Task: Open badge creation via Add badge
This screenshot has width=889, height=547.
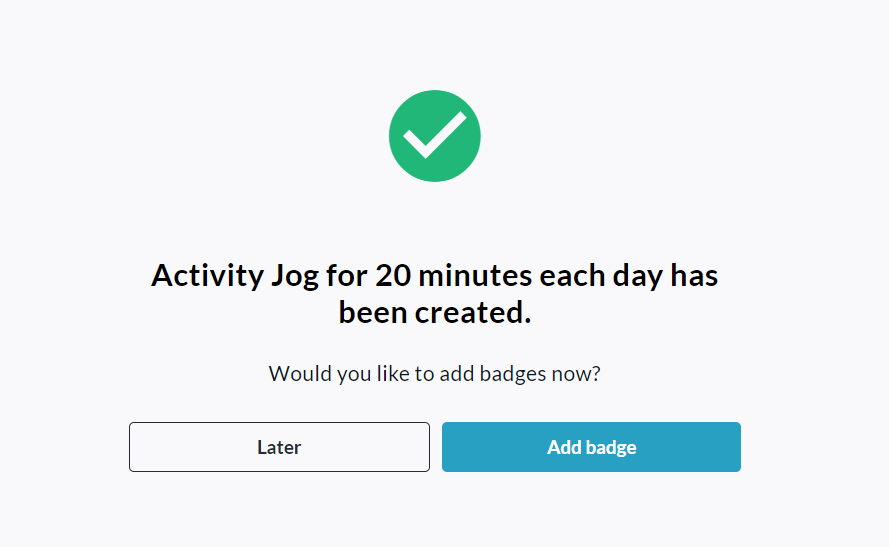Action: (591, 447)
